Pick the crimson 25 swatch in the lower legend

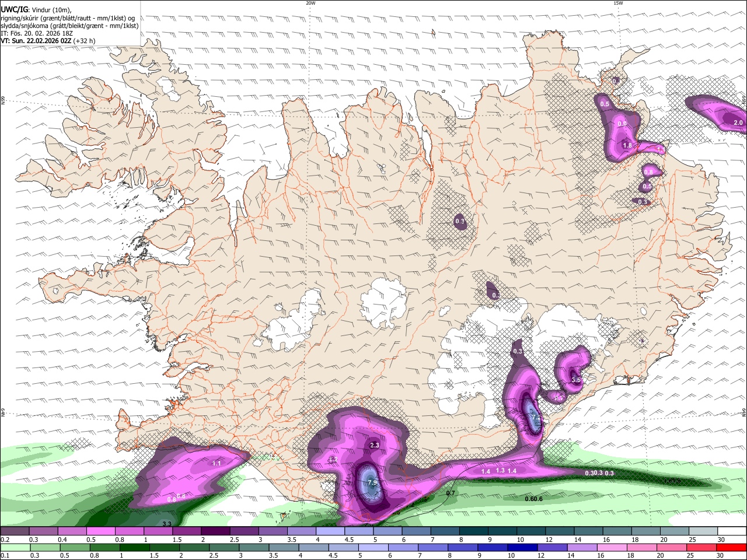[x=701, y=547]
